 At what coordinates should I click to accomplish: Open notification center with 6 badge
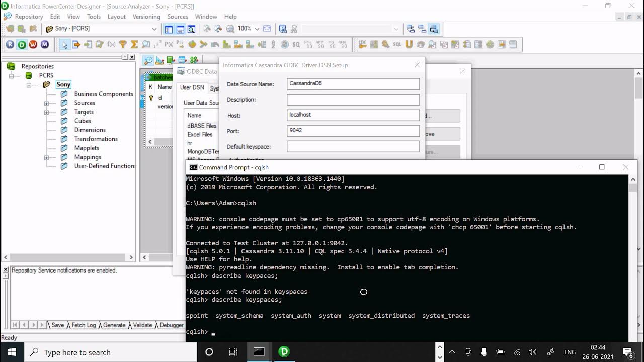(628, 352)
